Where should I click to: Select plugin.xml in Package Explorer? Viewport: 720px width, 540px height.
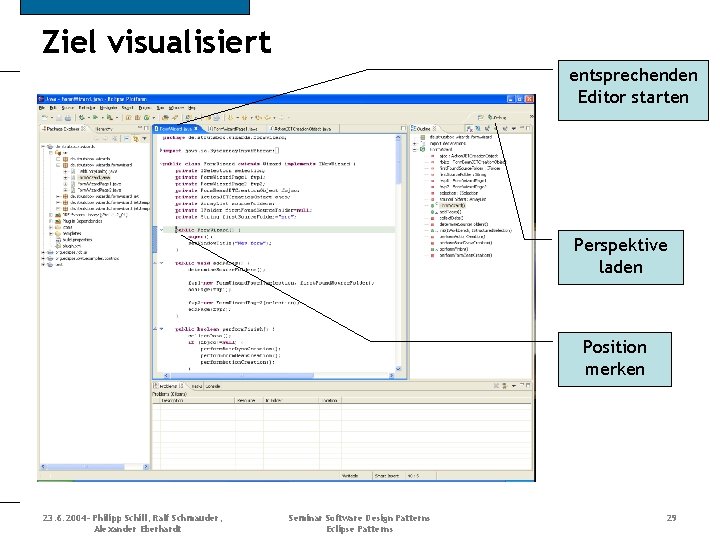pos(72,246)
